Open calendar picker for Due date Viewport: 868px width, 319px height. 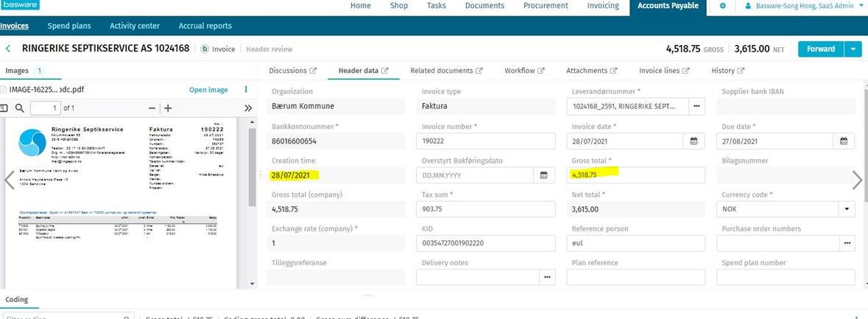click(844, 141)
